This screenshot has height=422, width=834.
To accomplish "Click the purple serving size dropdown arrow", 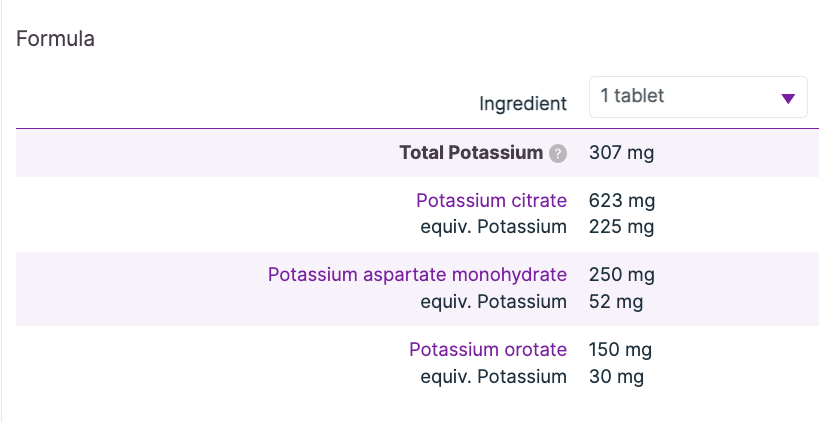I will [x=788, y=98].
